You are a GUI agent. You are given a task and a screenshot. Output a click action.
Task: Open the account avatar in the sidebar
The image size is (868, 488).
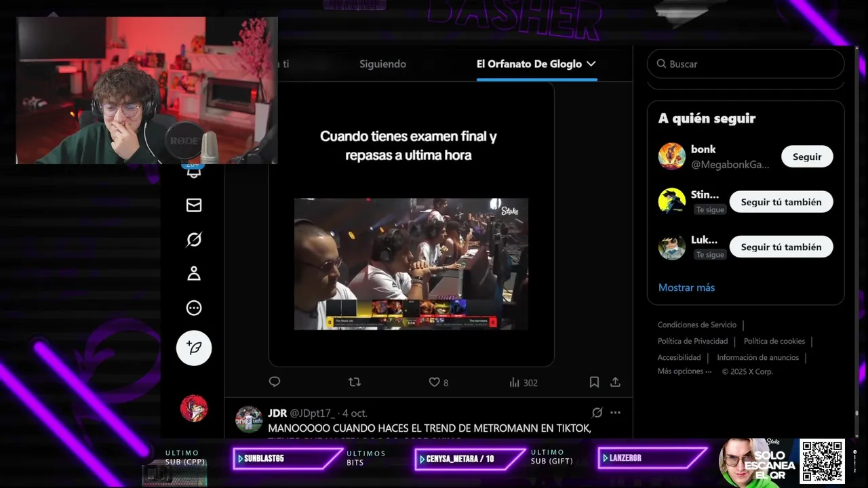pos(194,408)
